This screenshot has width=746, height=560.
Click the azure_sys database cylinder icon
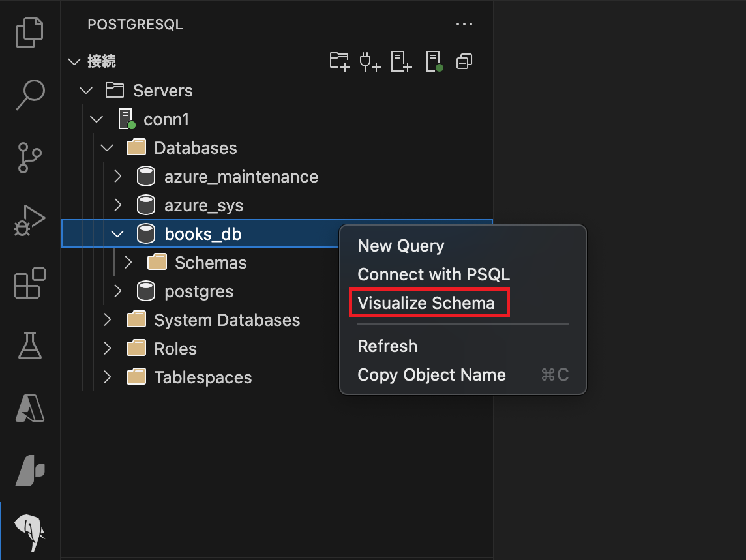click(146, 205)
